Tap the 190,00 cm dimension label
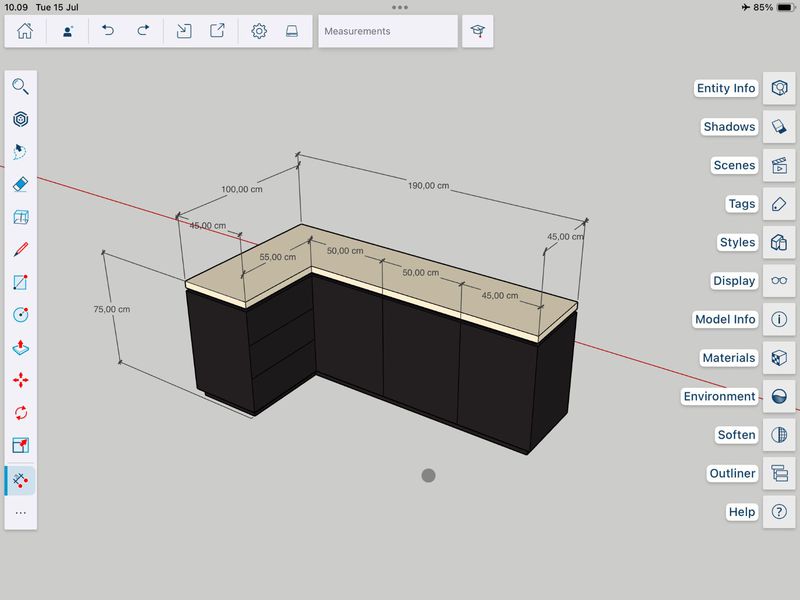Viewport: 800px width, 600px height. tap(429, 186)
